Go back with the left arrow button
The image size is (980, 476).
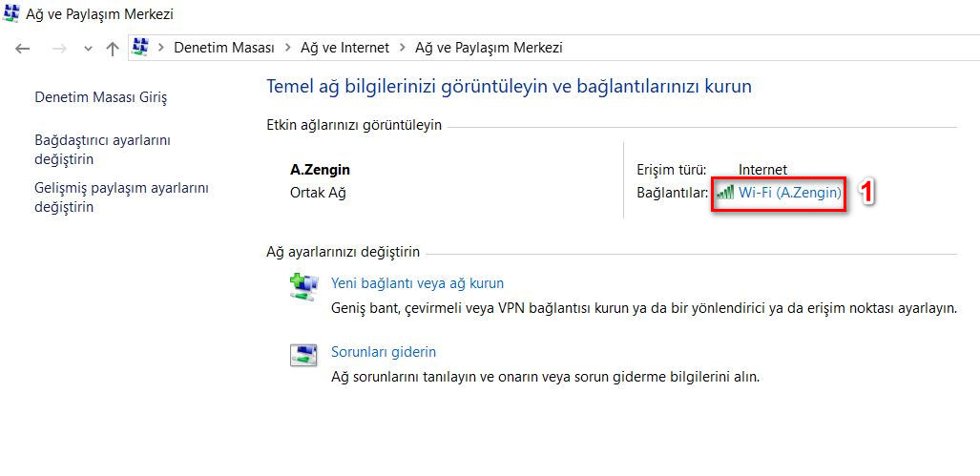point(23,49)
